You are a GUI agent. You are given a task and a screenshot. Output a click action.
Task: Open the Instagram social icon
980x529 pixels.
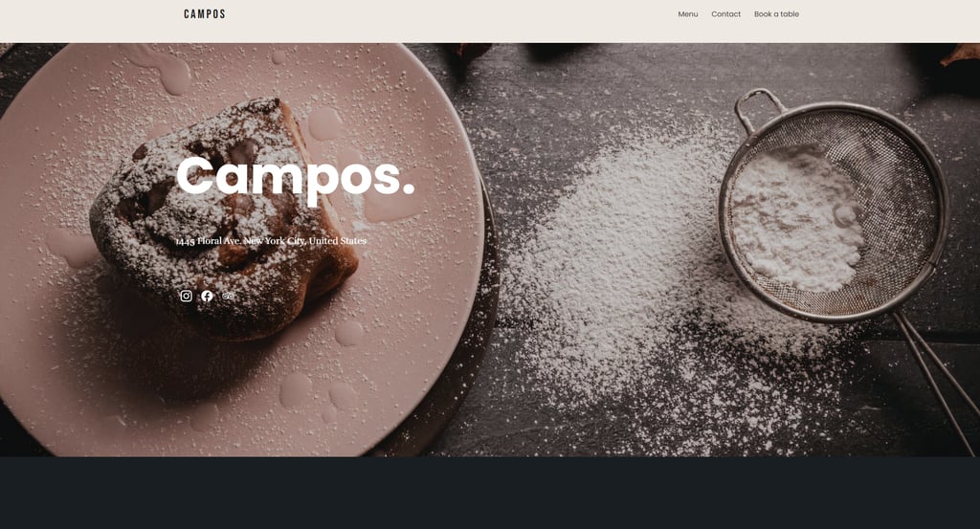(187, 296)
